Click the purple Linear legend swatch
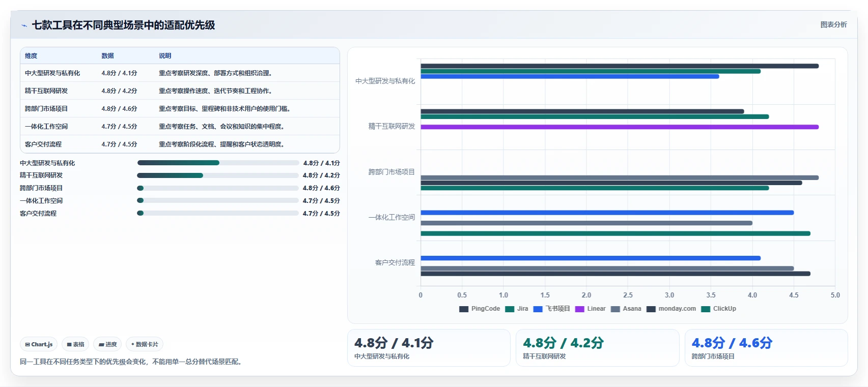Image resolution: width=868 pixels, height=387 pixels. coord(580,309)
